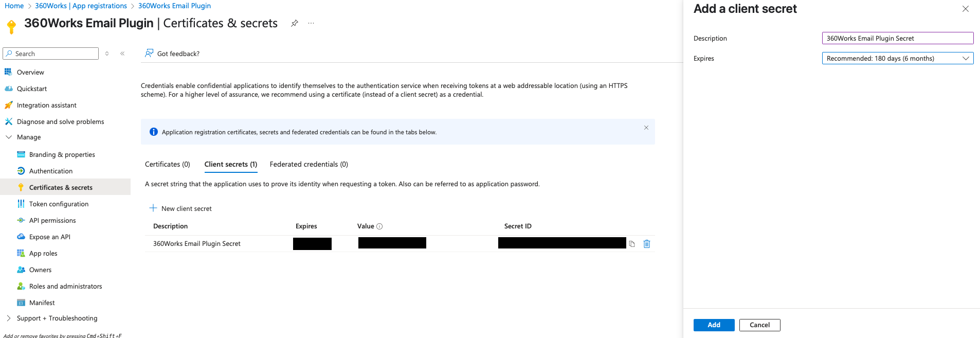Open the Authentication menu item

(x=51, y=171)
